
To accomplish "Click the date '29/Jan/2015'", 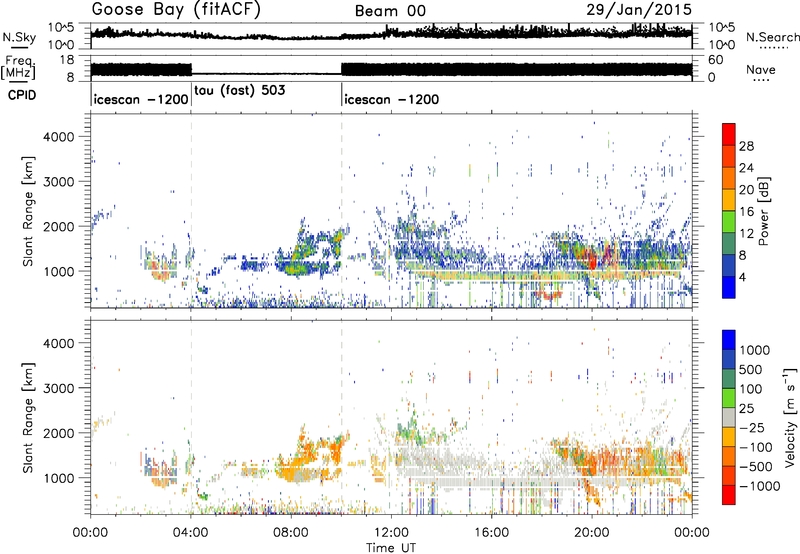I will (x=639, y=9).
